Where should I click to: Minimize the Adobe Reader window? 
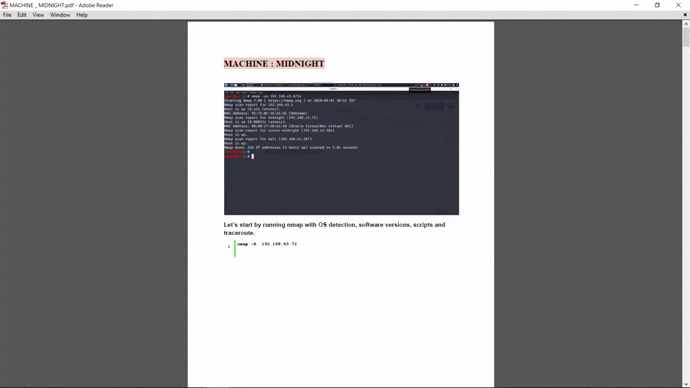[636, 5]
